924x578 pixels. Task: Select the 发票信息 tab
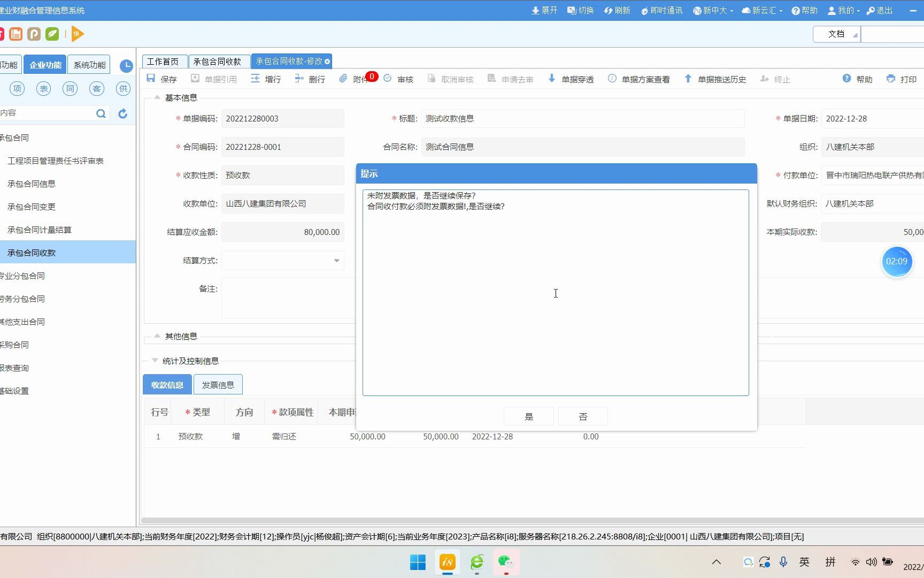click(x=218, y=384)
